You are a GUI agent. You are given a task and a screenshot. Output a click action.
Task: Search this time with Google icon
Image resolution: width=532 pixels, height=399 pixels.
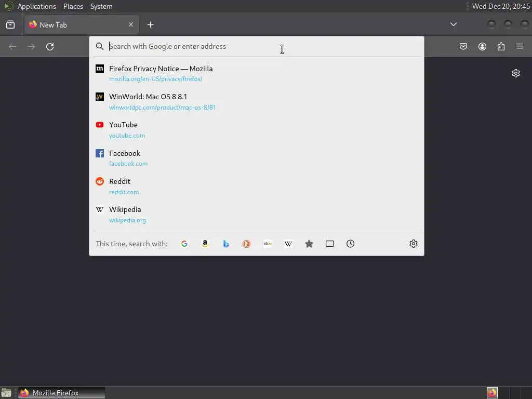(x=184, y=244)
